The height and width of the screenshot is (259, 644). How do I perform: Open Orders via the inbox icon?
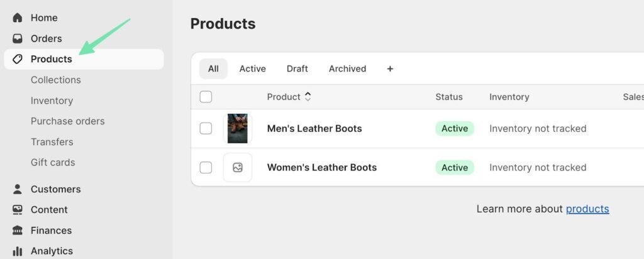pyautogui.click(x=18, y=38)
